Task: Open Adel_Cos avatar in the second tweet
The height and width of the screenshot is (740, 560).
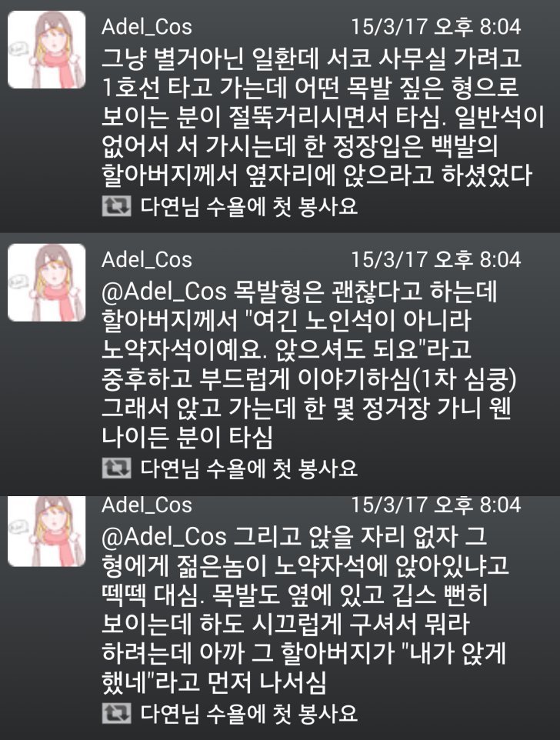Action: click(47, 282)
